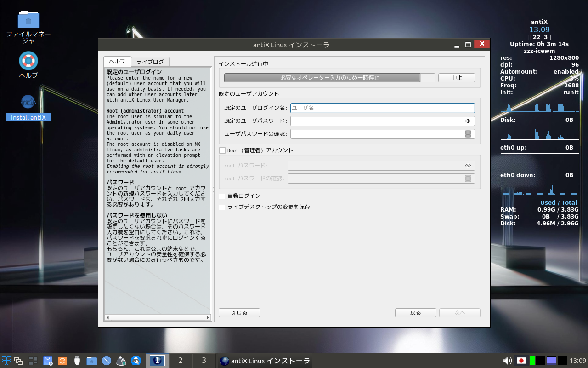Image resolution: width=588 pixels, height=368 pixels.
Task: Click the Uptime text in system monitor
Action: point(539,44)
